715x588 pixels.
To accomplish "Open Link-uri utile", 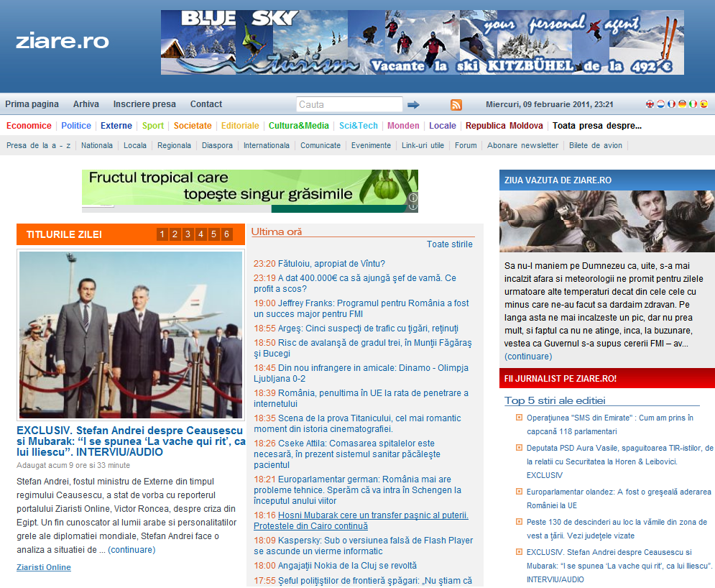I will 423,145.
